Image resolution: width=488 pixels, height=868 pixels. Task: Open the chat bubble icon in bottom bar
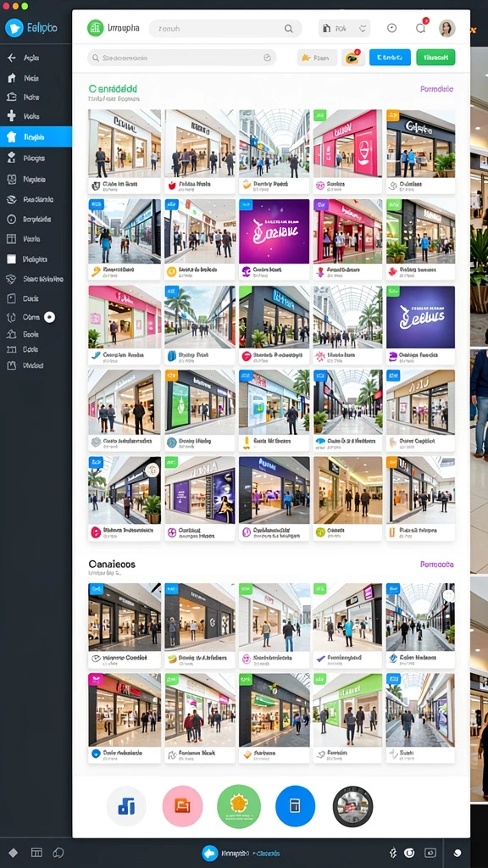[x=58, y=853]
